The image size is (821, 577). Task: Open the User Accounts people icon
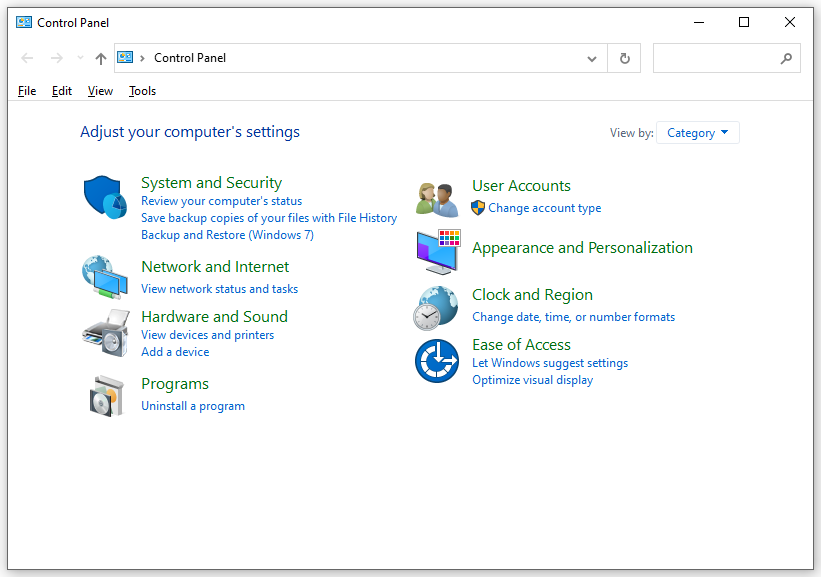[x=437, y=199]
